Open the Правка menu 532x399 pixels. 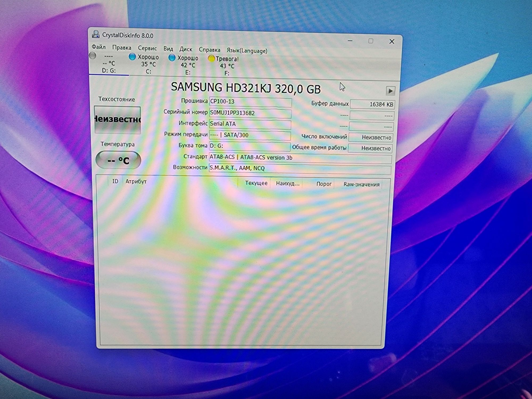(122, 48)
